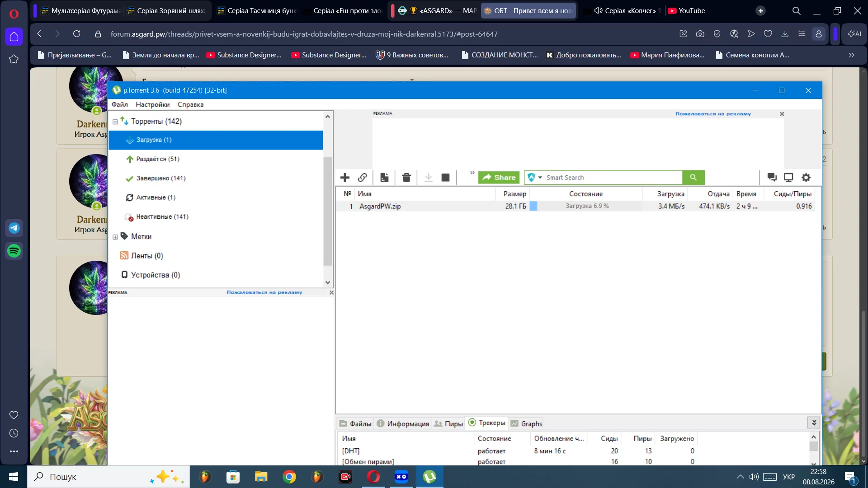Collapse the details pane with double chevron
Viewport: 868px width, 488px height.
pyautogui.click(x=814, y=422)
